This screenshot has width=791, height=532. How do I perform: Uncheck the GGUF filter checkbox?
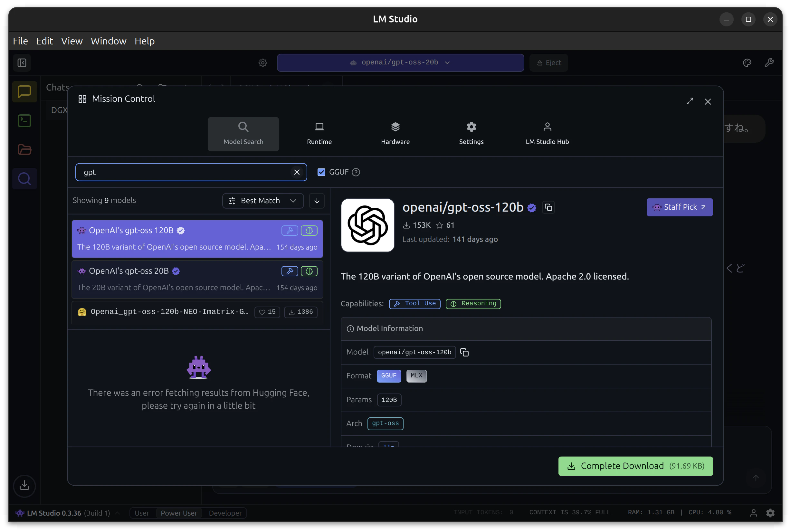tap(321, 172)
